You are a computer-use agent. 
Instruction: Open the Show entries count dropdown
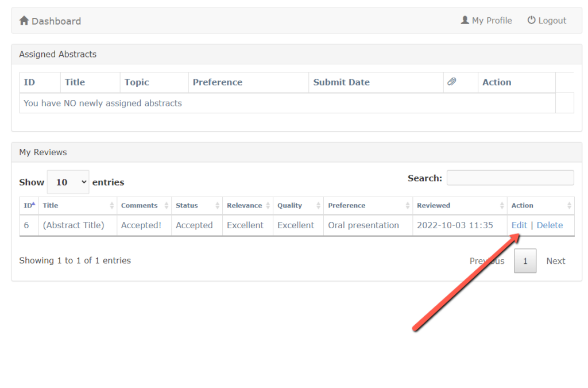(x=68, y=182)
